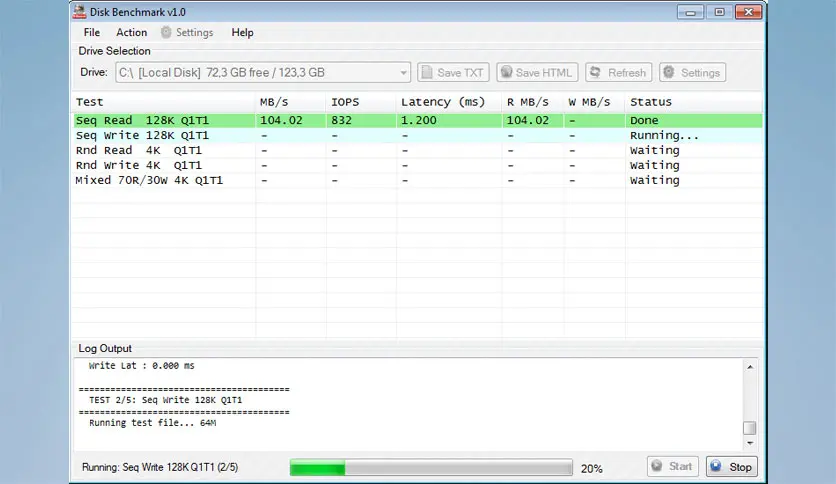
Task: Click the Disk Benchmark app icon in title bar
Action: click(79, 12)
